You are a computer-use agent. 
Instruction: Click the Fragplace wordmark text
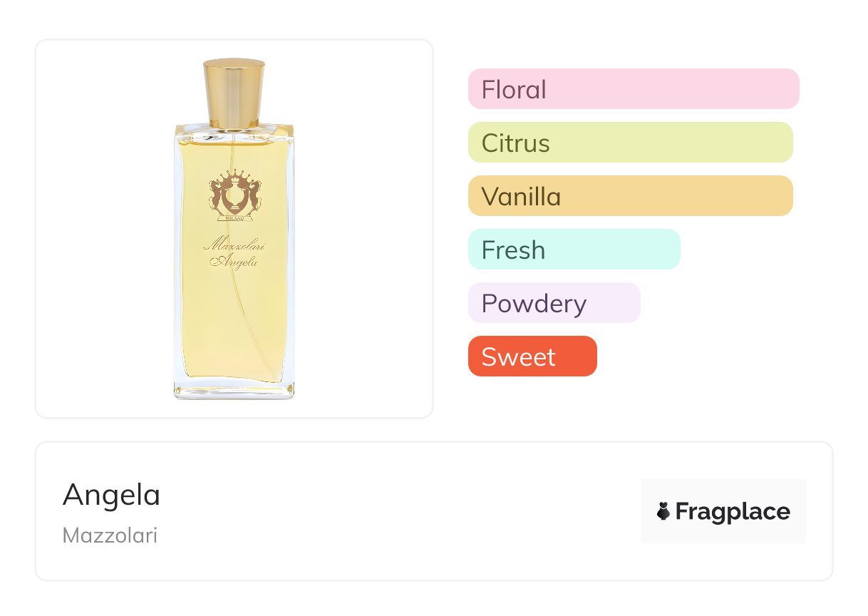click(732, 511)
